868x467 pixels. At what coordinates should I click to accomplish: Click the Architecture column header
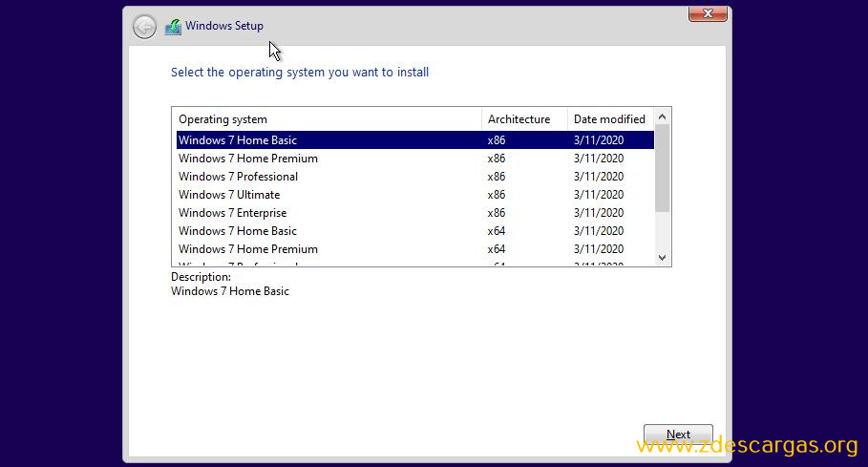pos(525,119)
